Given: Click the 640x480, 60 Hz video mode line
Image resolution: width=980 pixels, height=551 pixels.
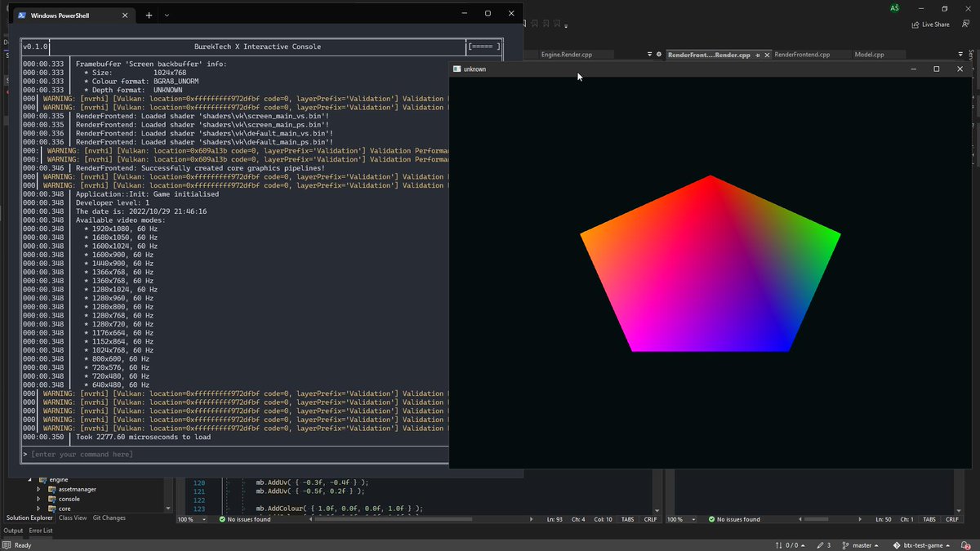Looking at the screenshot, I should coord(116,384).
